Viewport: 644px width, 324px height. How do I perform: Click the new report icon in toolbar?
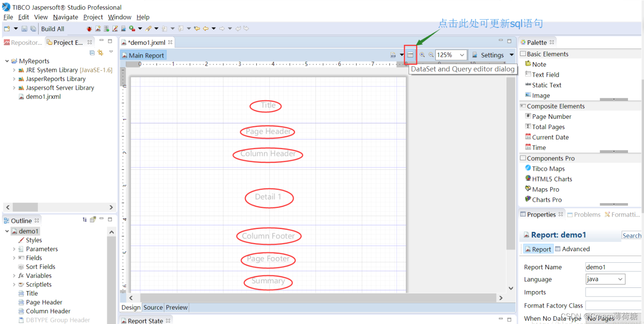tap(98, 29)
